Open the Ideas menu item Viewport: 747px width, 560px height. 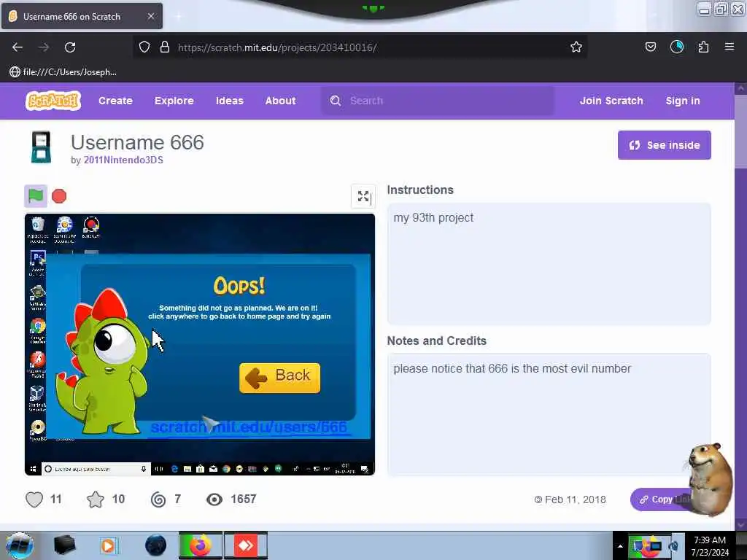pos(230,101)
